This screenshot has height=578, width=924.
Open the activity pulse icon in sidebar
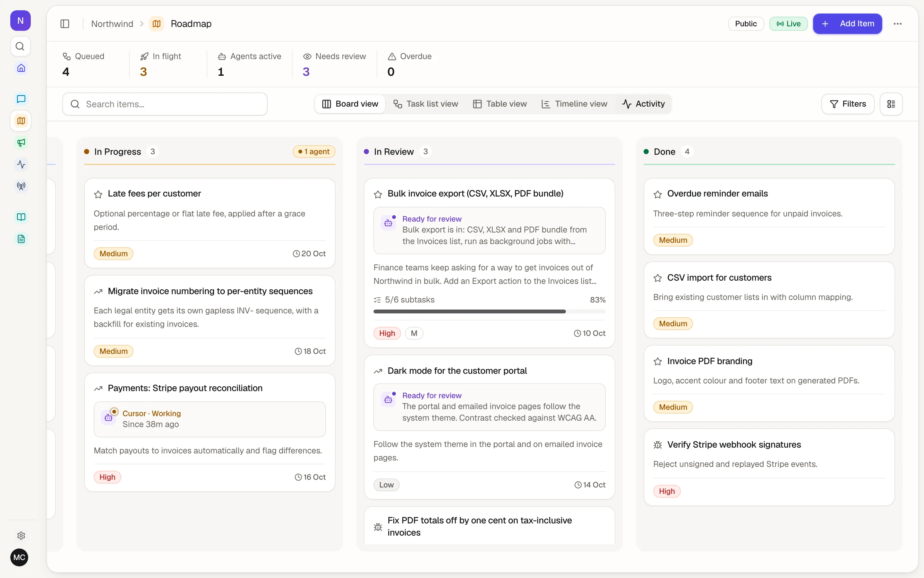tap(21, 164)
